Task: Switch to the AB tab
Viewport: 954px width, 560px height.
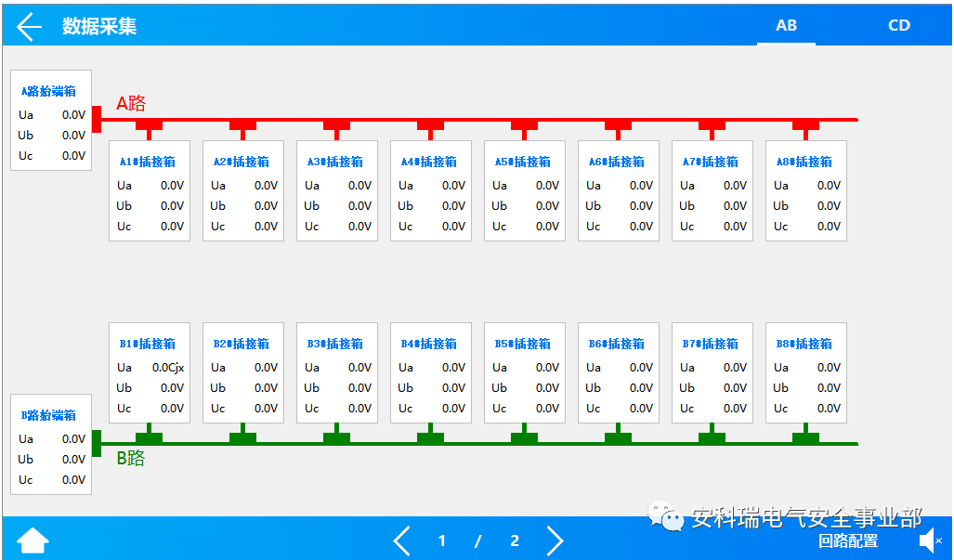Action: (786, 25)
